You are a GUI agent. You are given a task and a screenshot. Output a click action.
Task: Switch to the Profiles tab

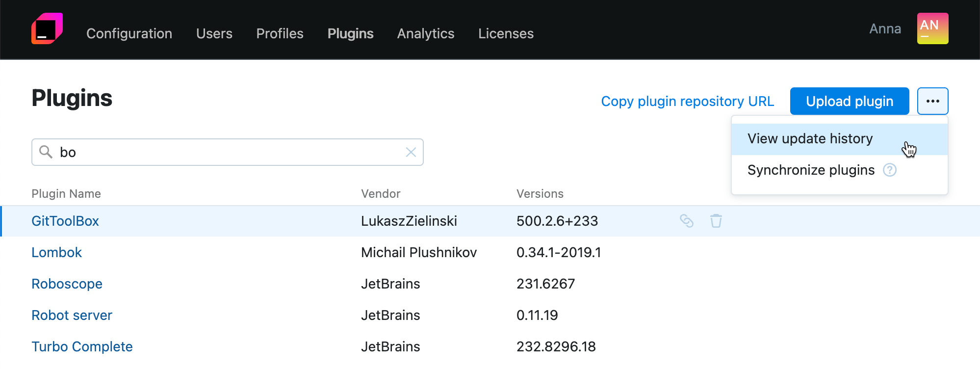pos(280,33)
